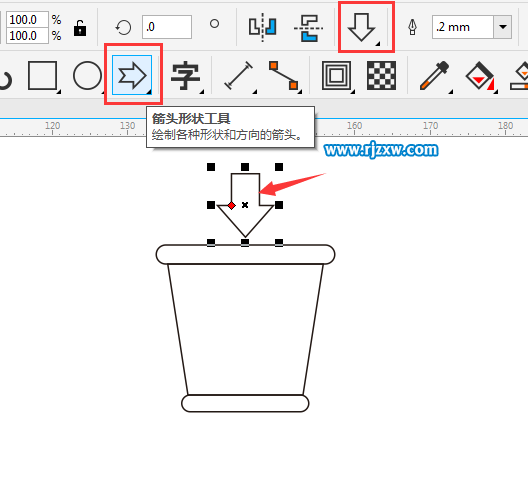Open the Rectangle tool flyout triangle

pyautogui.click(x=59, y=92)
